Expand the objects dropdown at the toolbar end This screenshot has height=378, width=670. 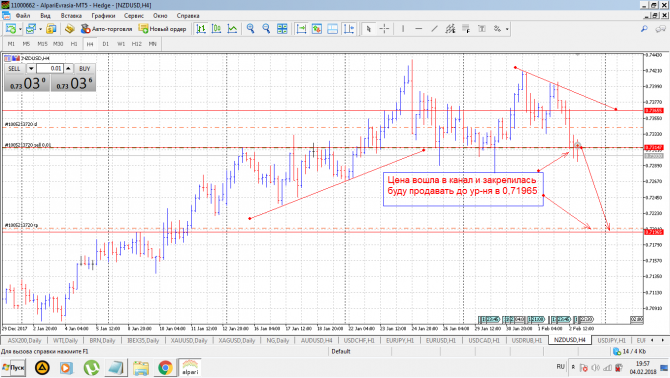507,29
